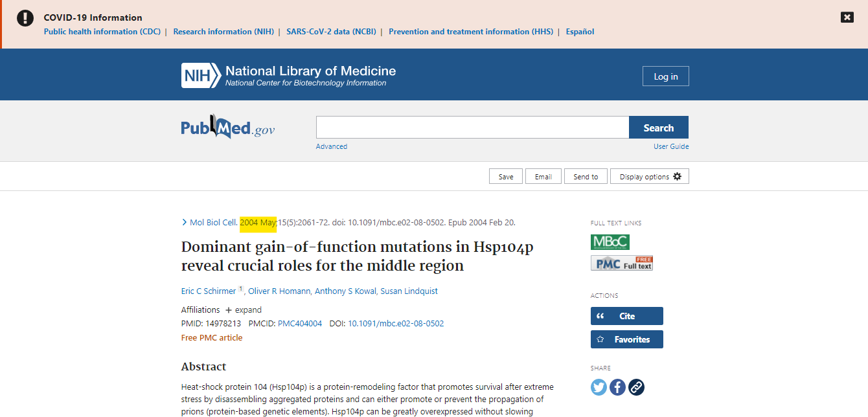Screen dimensions: 868x417
Task: Open Prevention and treatment information (HHS)
Action: pos(471,32)
